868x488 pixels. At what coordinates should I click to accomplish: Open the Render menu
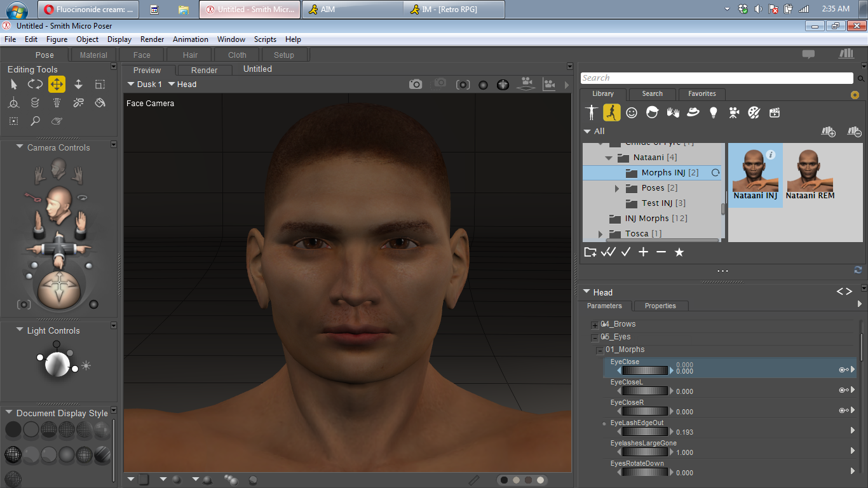[152, 39]
